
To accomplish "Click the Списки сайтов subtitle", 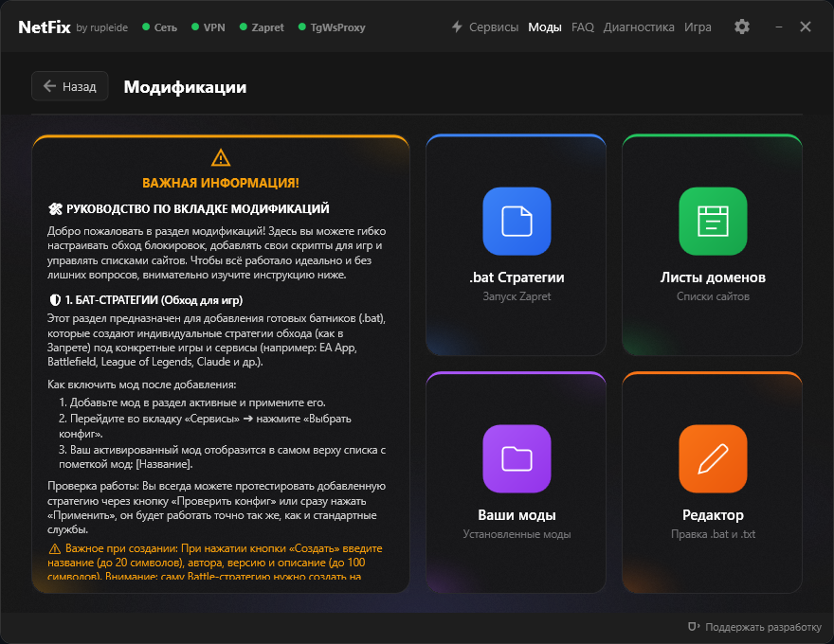I will pos(713,296).
